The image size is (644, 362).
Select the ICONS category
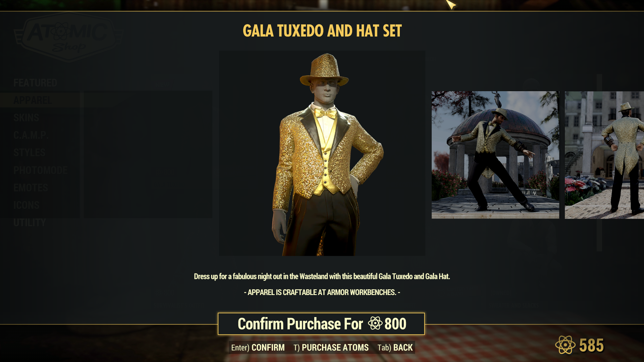tap(26, 205)
